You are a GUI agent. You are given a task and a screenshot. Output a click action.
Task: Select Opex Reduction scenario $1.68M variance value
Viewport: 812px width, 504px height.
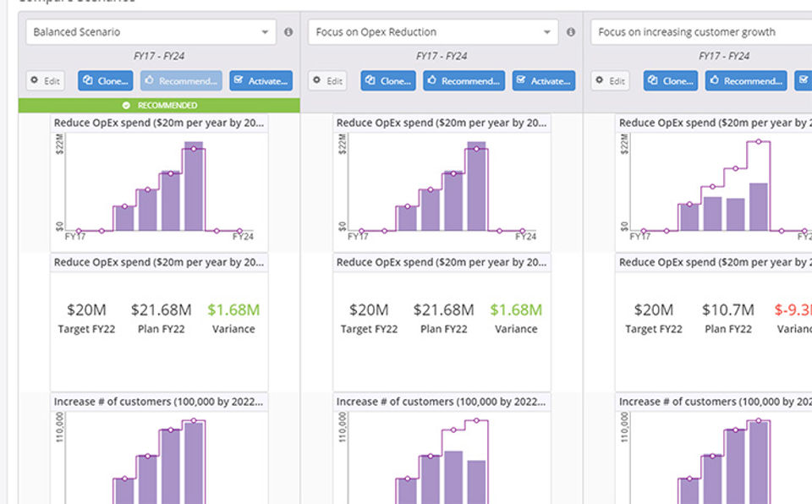coord(516,310)
